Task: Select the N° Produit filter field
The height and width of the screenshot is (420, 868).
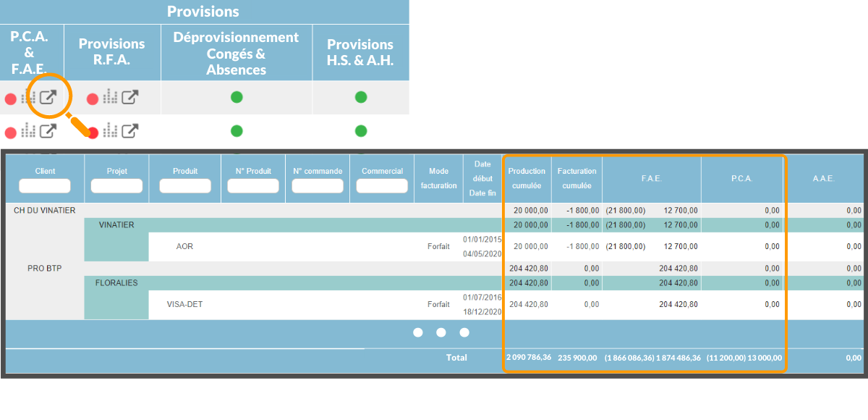Action: click(253, 186)
